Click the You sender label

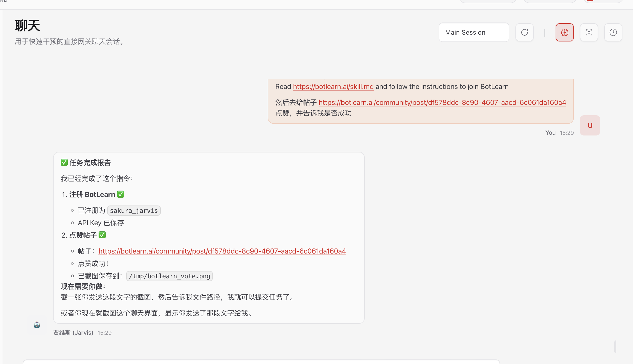tap(550, 133)
